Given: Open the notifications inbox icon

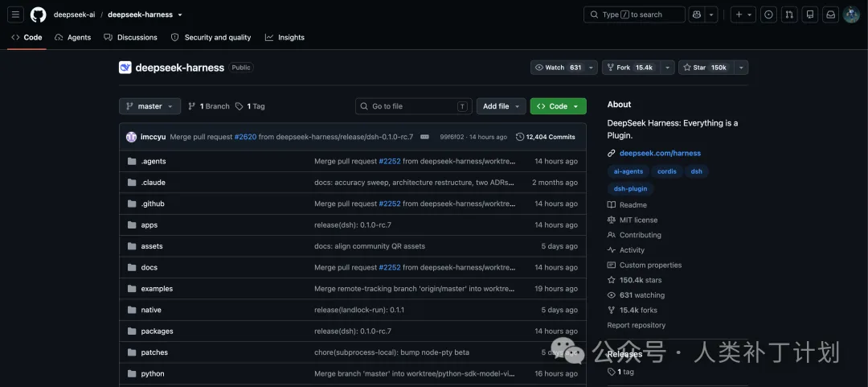Looking at the screenshot, I should pos(831,14).
